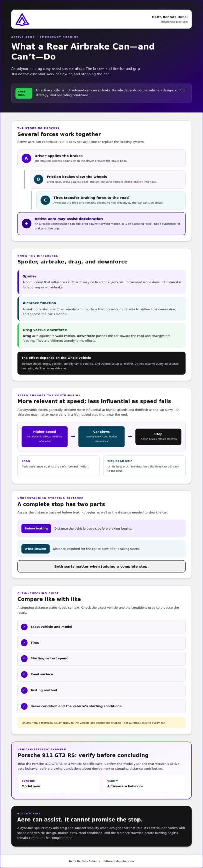This screenshot has height=868, width=203.
Task: Click the green Core Idea badge
Action: tap(24, 93)
